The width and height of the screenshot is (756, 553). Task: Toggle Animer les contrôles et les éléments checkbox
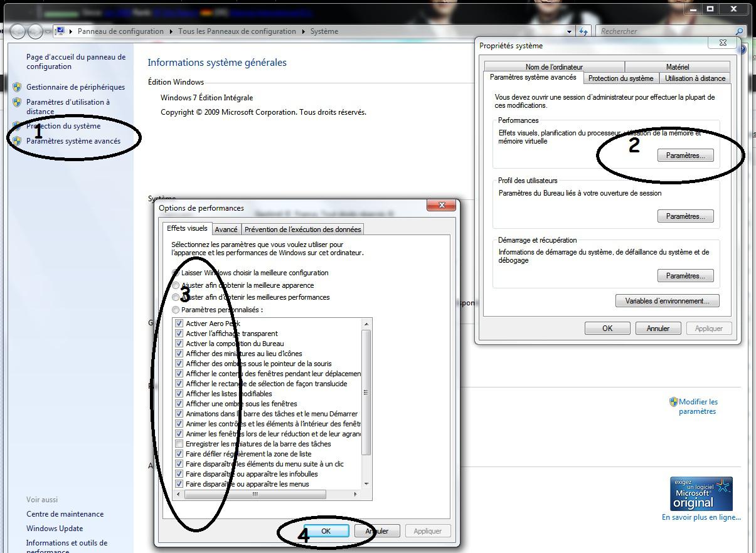[179, 424]
